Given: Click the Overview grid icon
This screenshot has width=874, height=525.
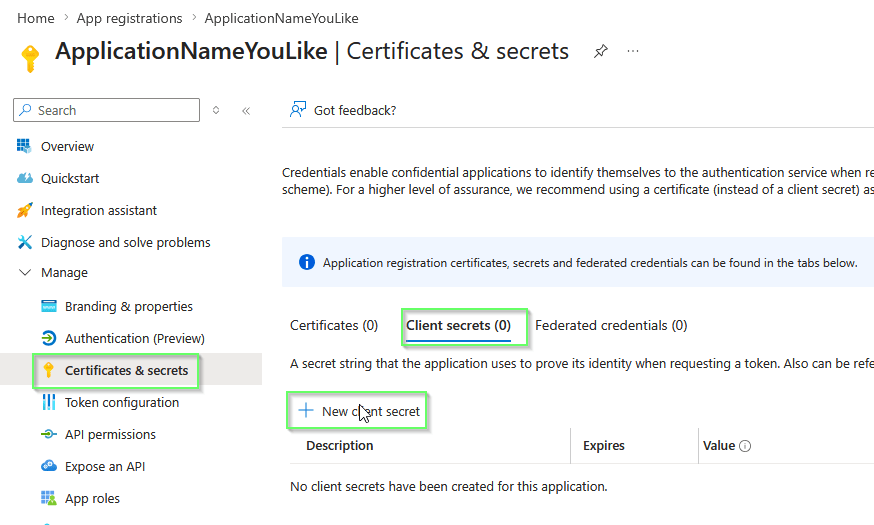Looking at the screenshot, I should click(24, 146).
